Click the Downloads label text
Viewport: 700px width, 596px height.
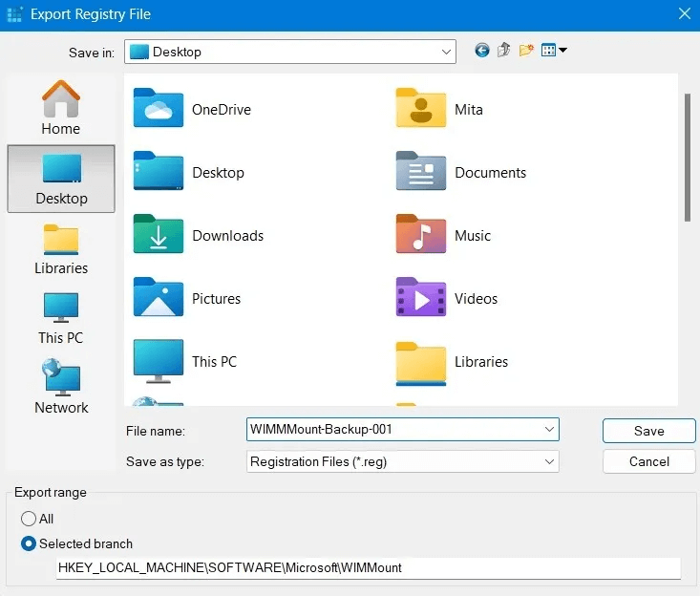(227, 236)
